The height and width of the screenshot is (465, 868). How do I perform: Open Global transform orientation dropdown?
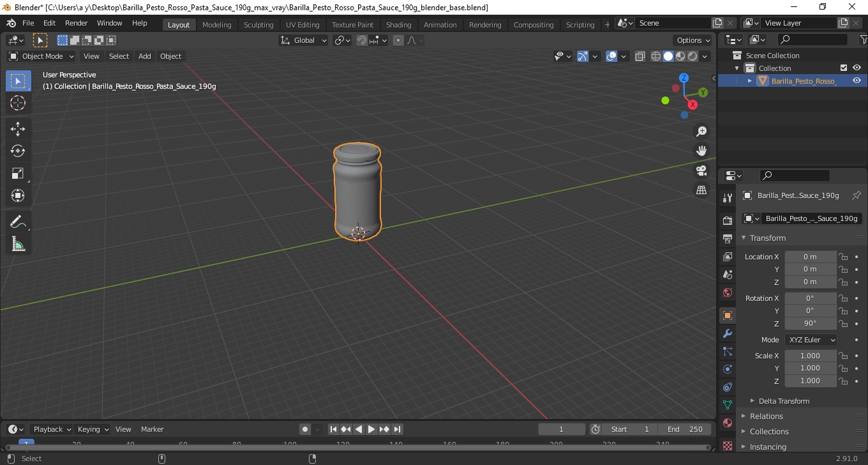tap(304, 40)
